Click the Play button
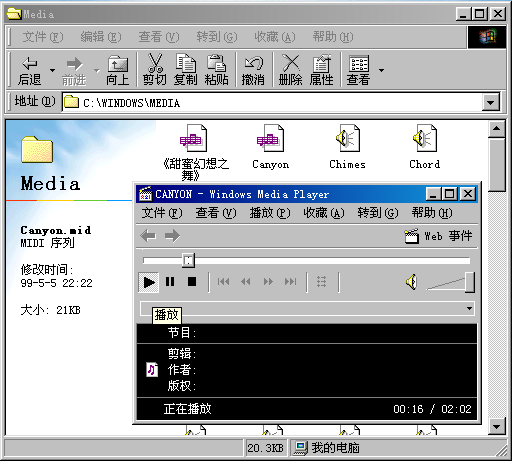This screenshot has height=461, width=512. coord(149,282)
